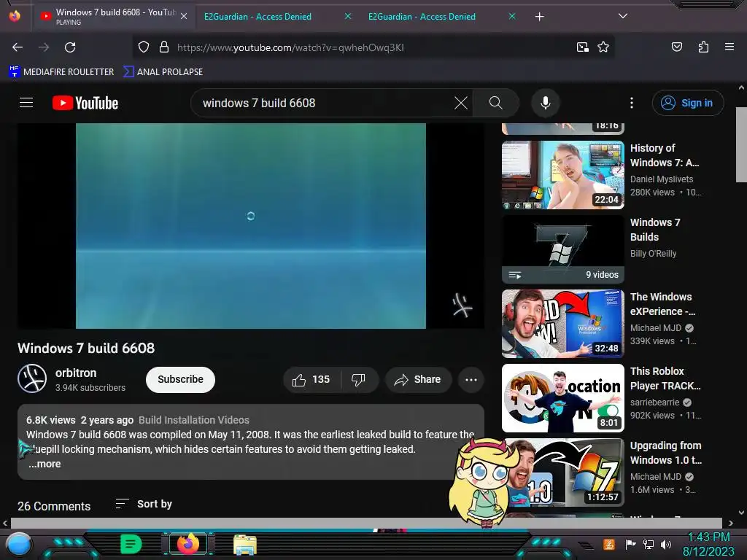This screenshot has height=560, width=747.
Task: Open the MEDIAFIRE ROULETTER bookmark
Action: [x=61, y=72]
